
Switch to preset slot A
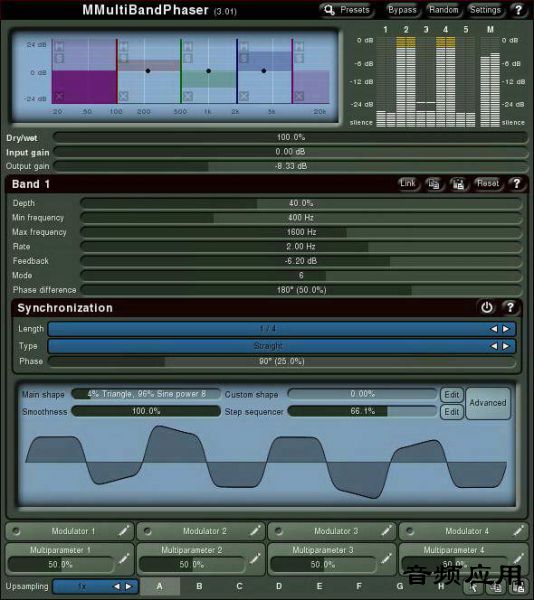160,586
